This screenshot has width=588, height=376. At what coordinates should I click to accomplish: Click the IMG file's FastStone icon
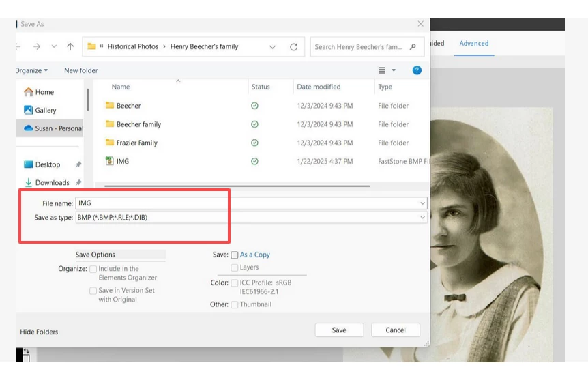pos(110,161)
